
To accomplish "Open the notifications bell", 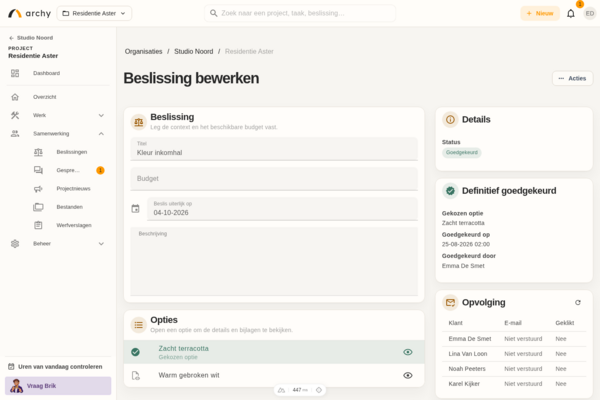I will (x=571, y=13).
